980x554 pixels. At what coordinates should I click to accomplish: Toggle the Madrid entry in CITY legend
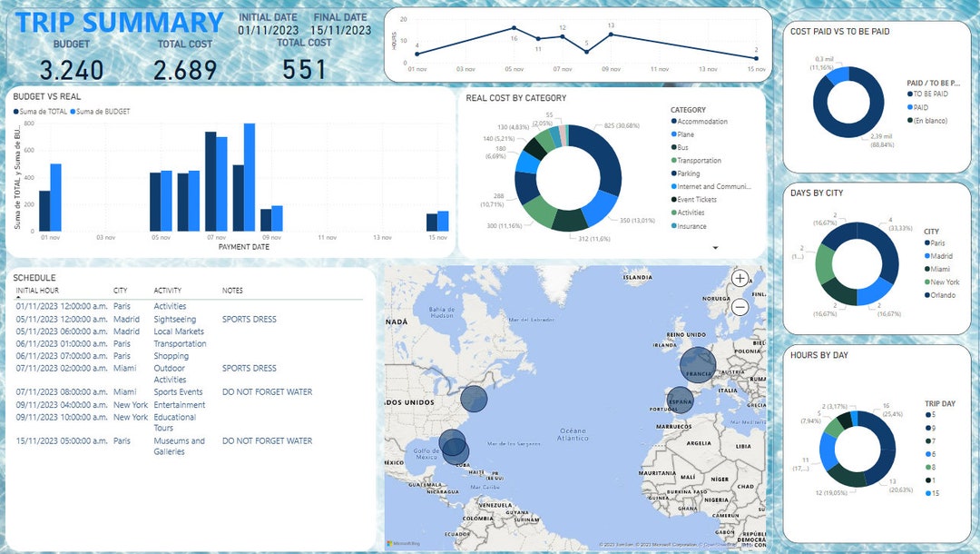pos(935,255)
